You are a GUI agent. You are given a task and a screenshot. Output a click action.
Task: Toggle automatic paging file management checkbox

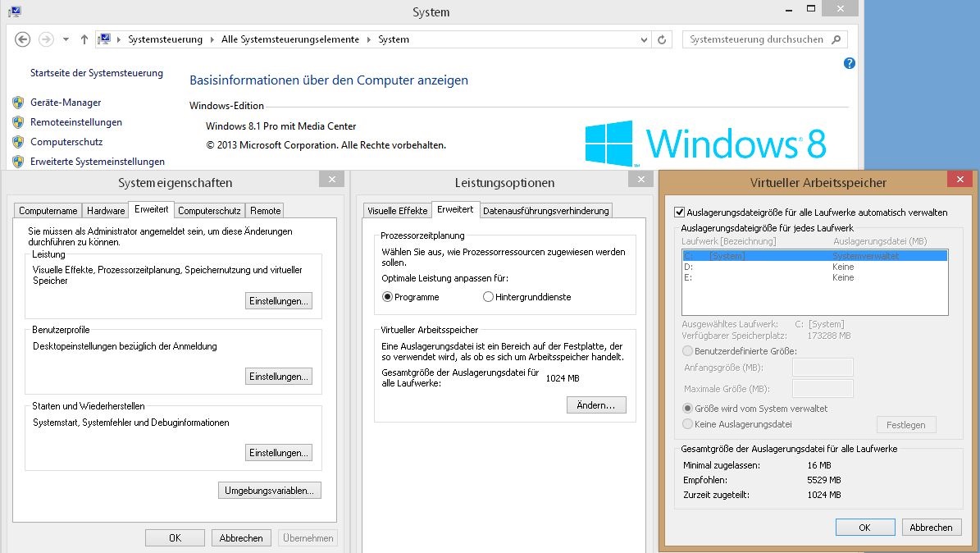pyautogui.click(x=679, y=213)
